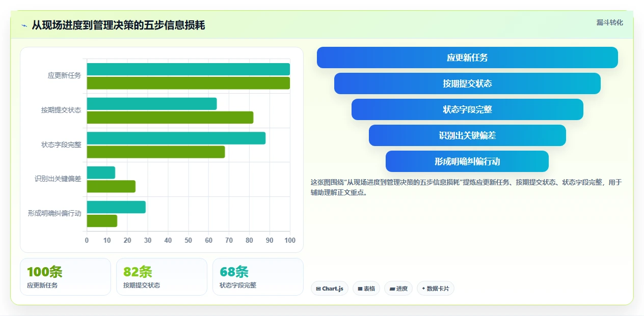Screen dimensions: 644x316
Task: Click the green bar for 形成明确纠偏行动
Action: 102,221
